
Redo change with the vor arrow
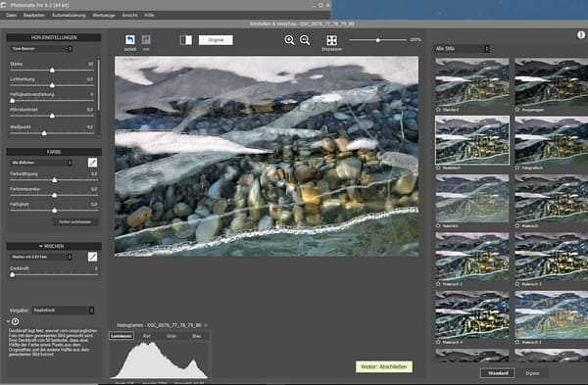click(x=146, y=40)
